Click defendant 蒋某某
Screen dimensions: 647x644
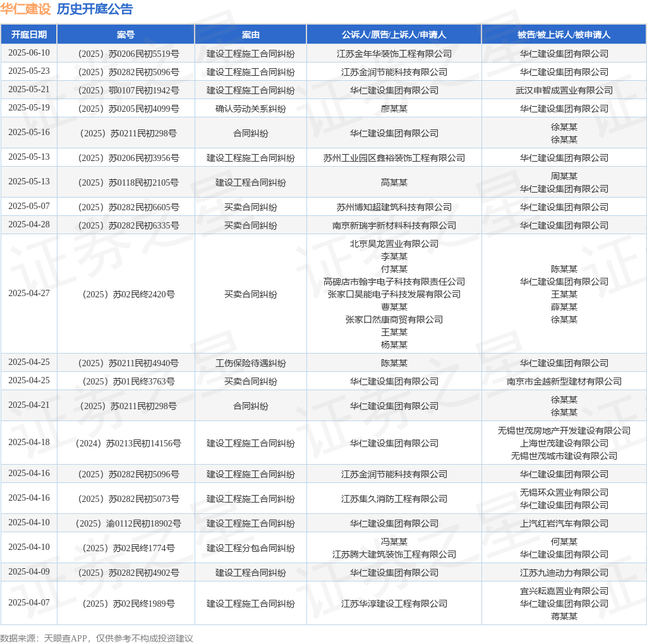coord(564,616)
